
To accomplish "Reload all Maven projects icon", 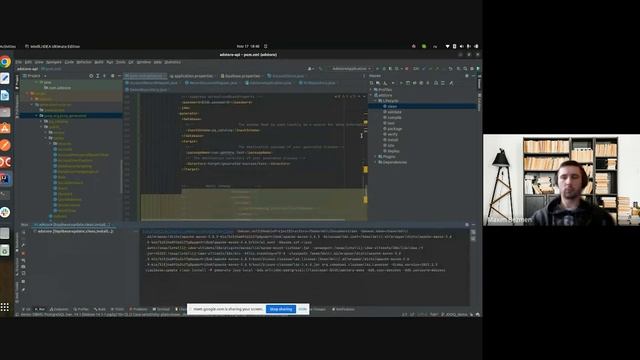I will tap(372, 83).
